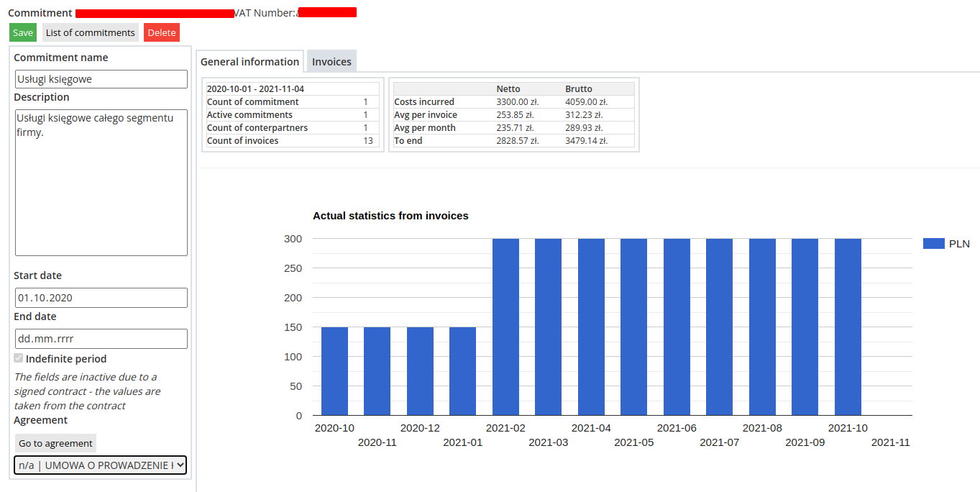The height and width of the screenshot is (492, 980).
Task: Click the "Agreement" section label
Action: pos(40,420)
